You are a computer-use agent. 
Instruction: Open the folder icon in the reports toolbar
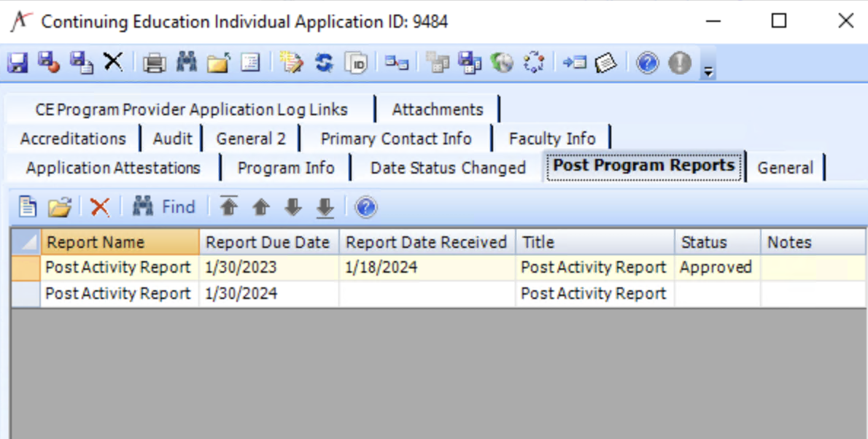coord(60,206)
